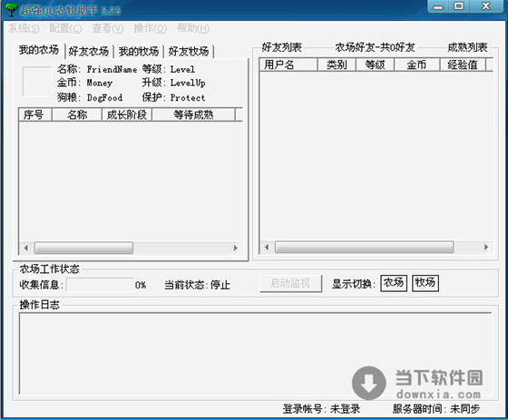The height and width of the screenshot is (420, 508).
Task: Sort friends by 等级 column header
Action: pos(375,64)
